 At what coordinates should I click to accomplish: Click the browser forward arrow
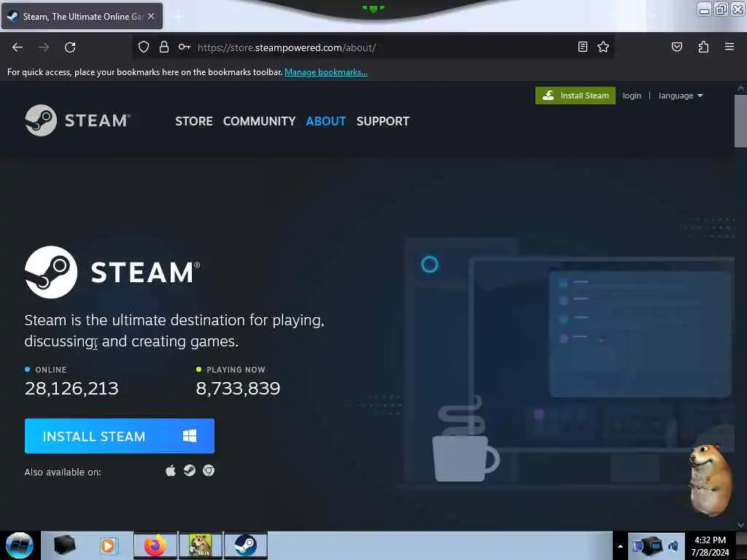pyautogui.click(x=44, y=47)
